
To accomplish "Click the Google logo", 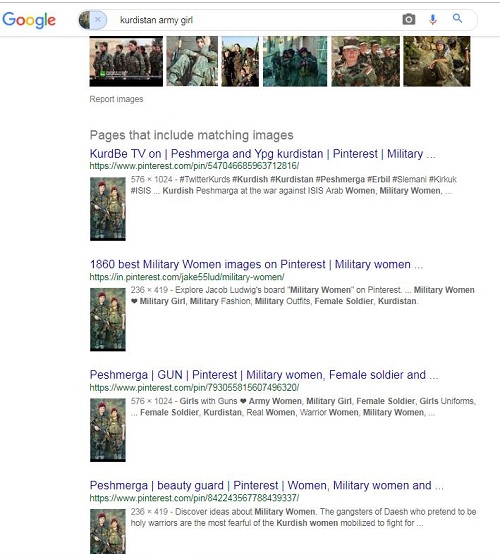I will point(29,20).
